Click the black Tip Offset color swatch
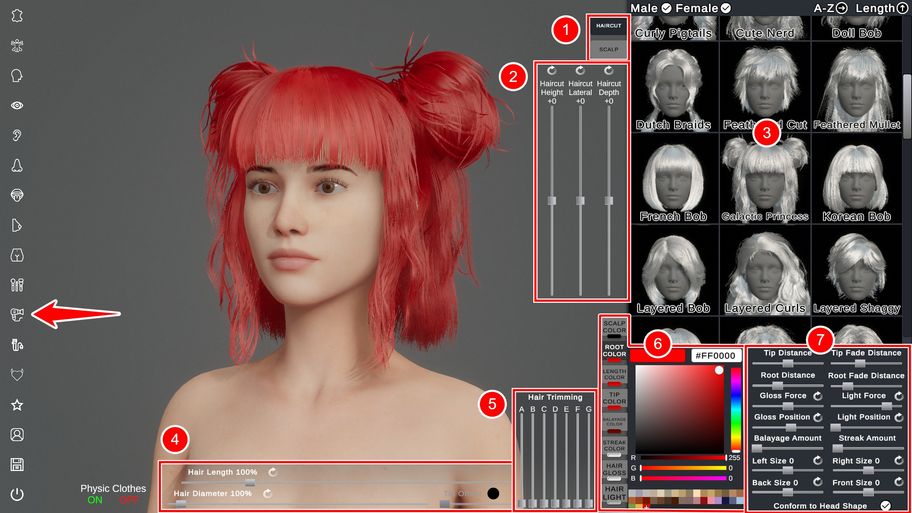 point(493,494)
